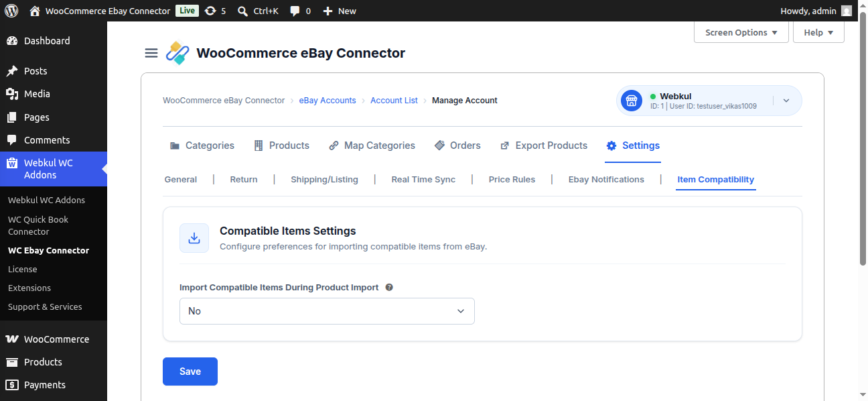This screenshot has width=868, height=401.
Task: Click the Products building icon in tabs
Action: [259, 146]
